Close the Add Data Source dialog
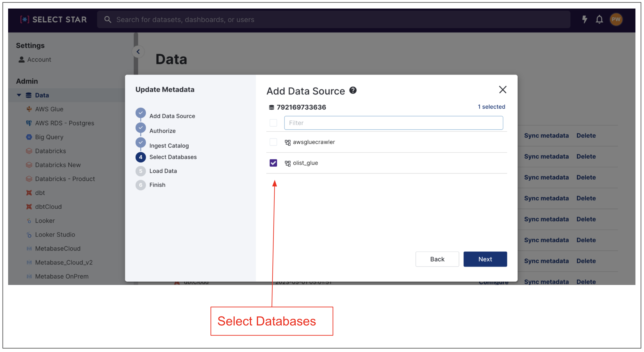The height and width of the screenshot is (352, 644). coord(502,90)
